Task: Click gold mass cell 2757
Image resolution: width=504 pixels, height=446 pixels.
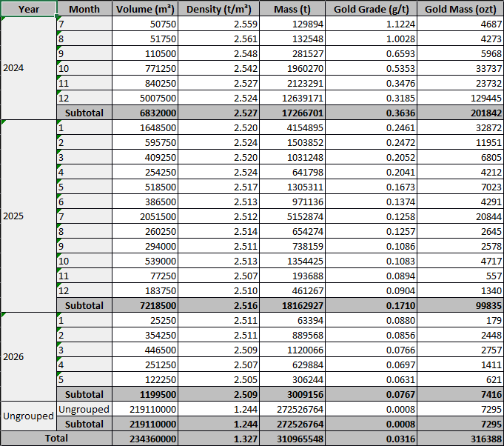Action: pyautogui.click(x=460, y=350)
